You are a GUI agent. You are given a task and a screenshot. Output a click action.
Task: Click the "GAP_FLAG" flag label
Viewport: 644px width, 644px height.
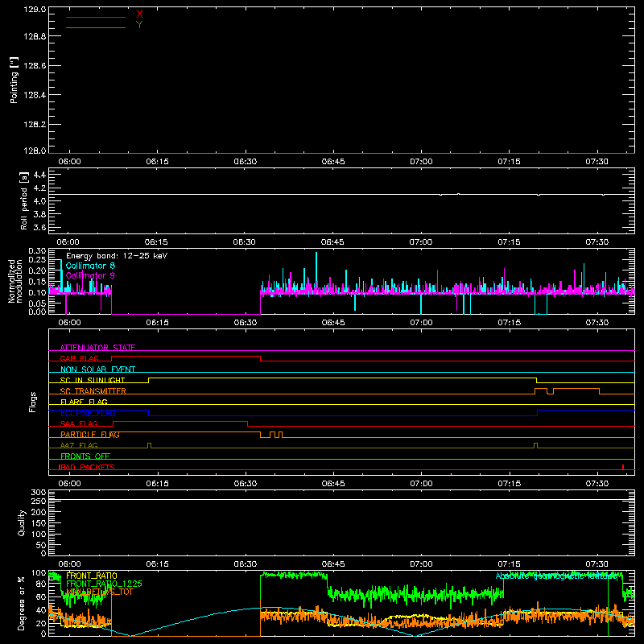79,358
